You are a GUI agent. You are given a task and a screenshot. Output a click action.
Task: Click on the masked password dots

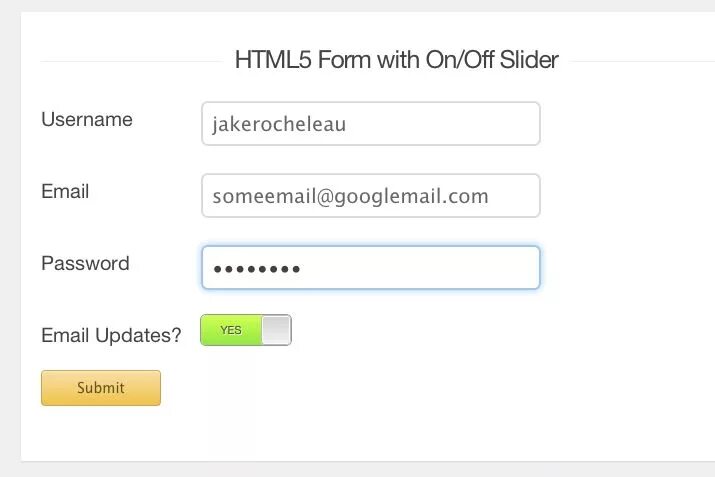257,269
